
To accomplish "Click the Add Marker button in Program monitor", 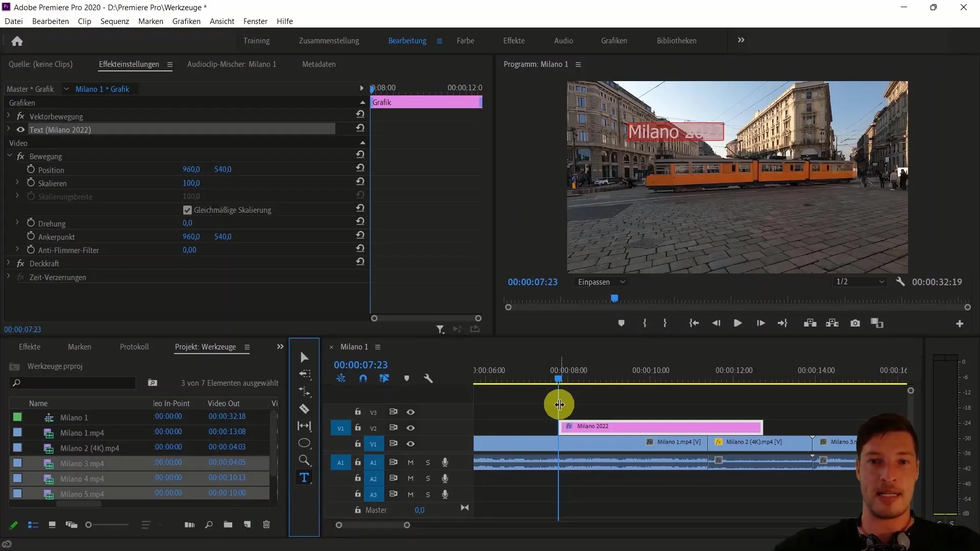I will pos(621,323).
